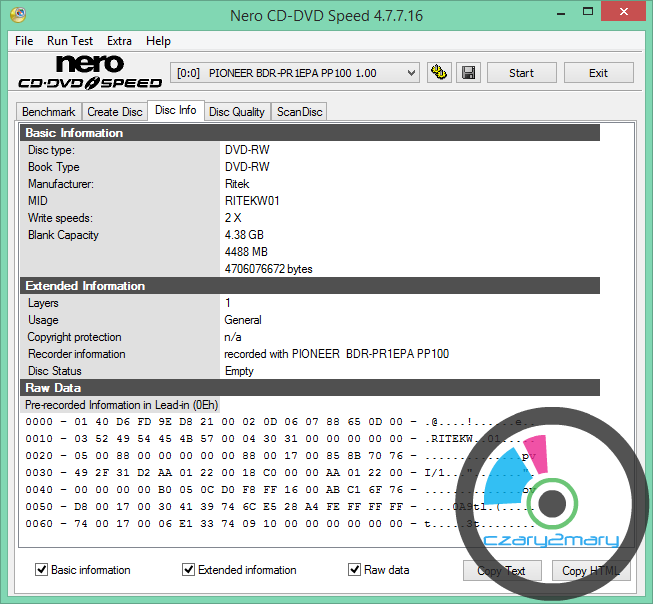Open the Extra menu
The width and height of the screenshot is (653, 604).
click(x=119, y=41)
